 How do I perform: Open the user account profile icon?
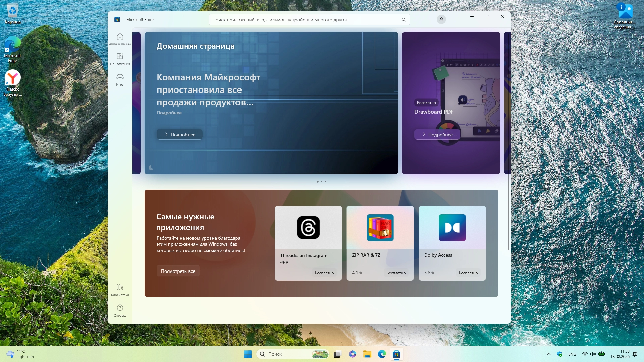point(441,19)
